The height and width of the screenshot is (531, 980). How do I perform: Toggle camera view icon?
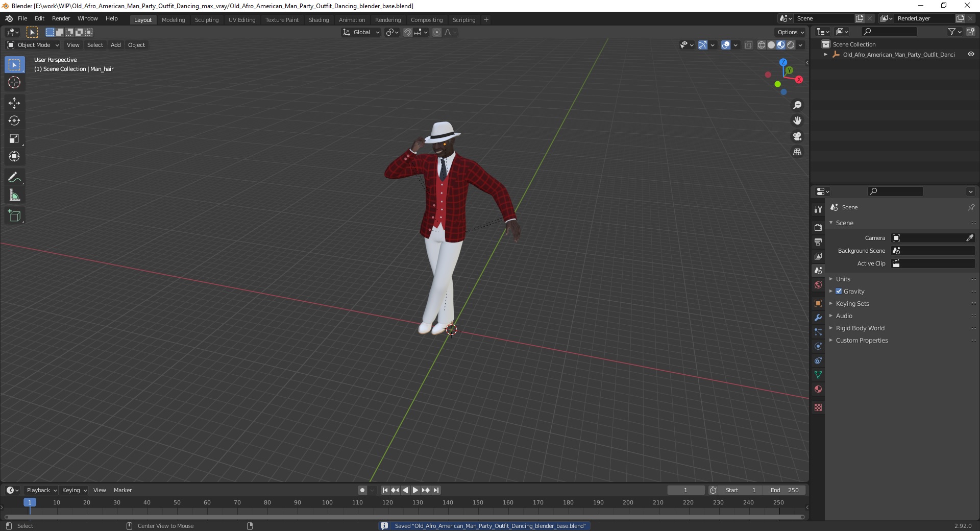pos(797,136)
